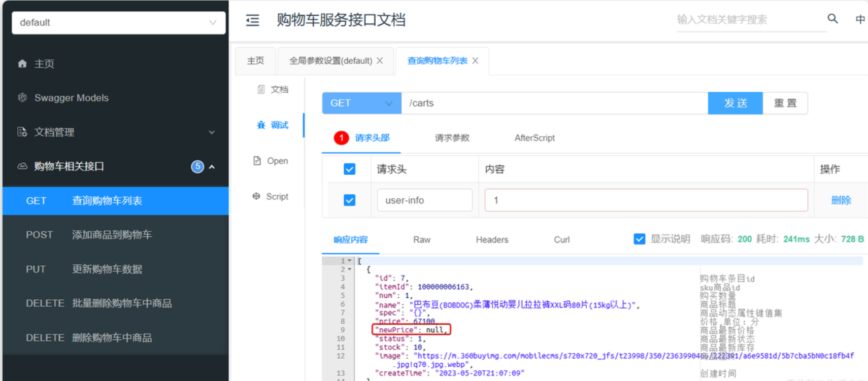This screenshot has width=868, height=381.
Task: Open the Open panel icon
Action: tap(257, 161)
